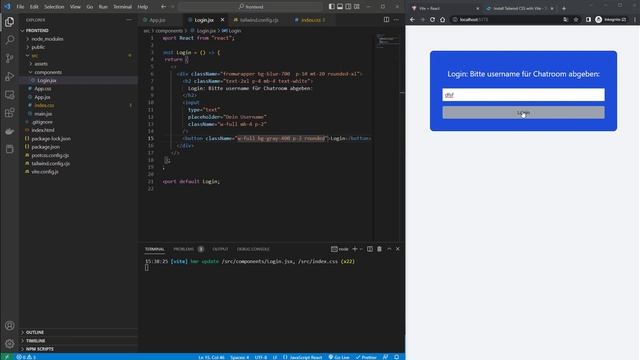Create a new terminal with plus icon
The height and width of the screenshot is (360, 640).
pyautogui.click(x=354, y=249)
